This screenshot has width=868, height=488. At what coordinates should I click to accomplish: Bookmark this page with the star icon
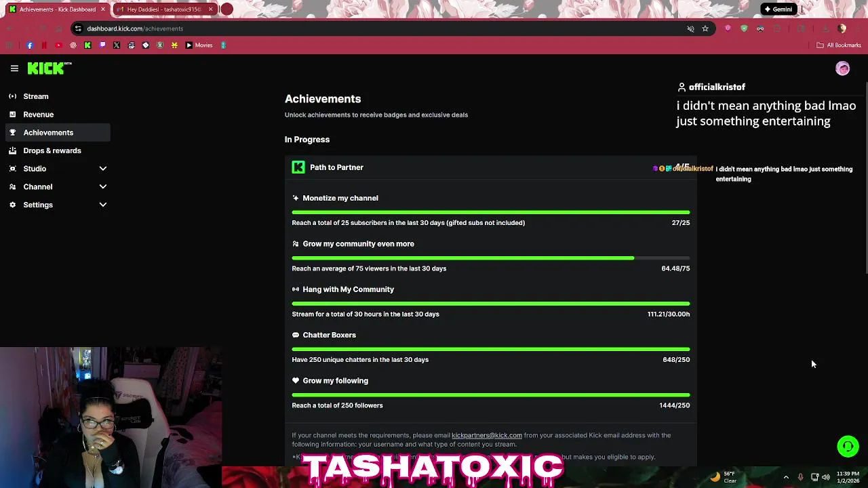coord(705,28)
